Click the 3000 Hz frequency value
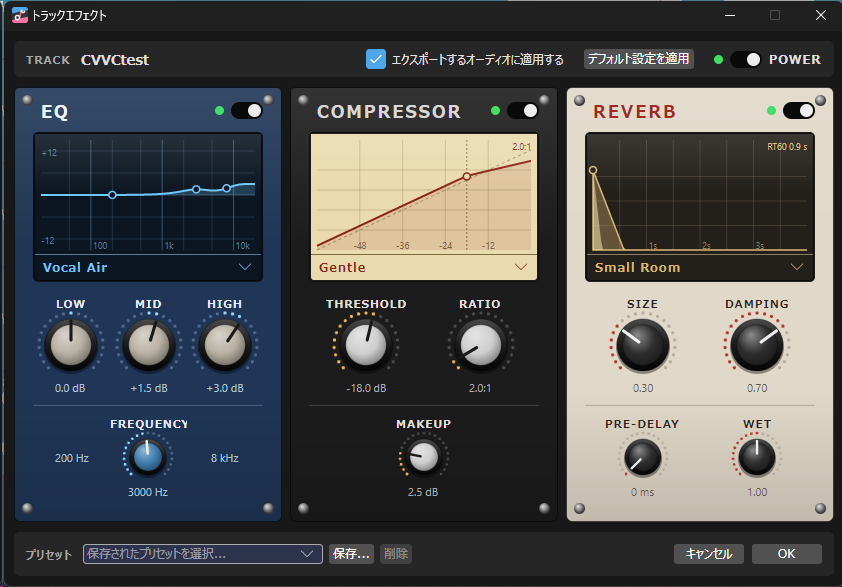 pos(148,492)
